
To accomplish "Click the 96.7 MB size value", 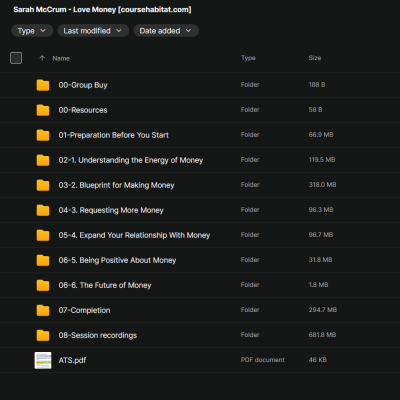I will tap(321, 235).
